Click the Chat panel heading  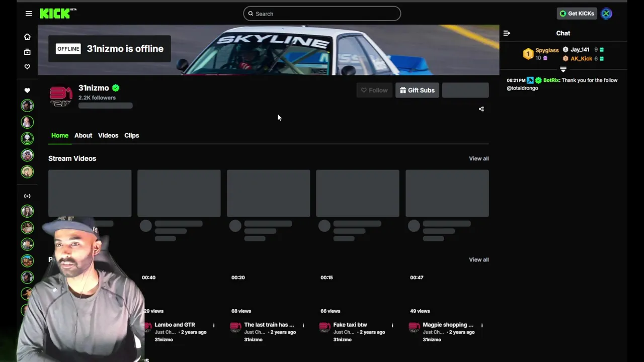[x=563, y=33]
